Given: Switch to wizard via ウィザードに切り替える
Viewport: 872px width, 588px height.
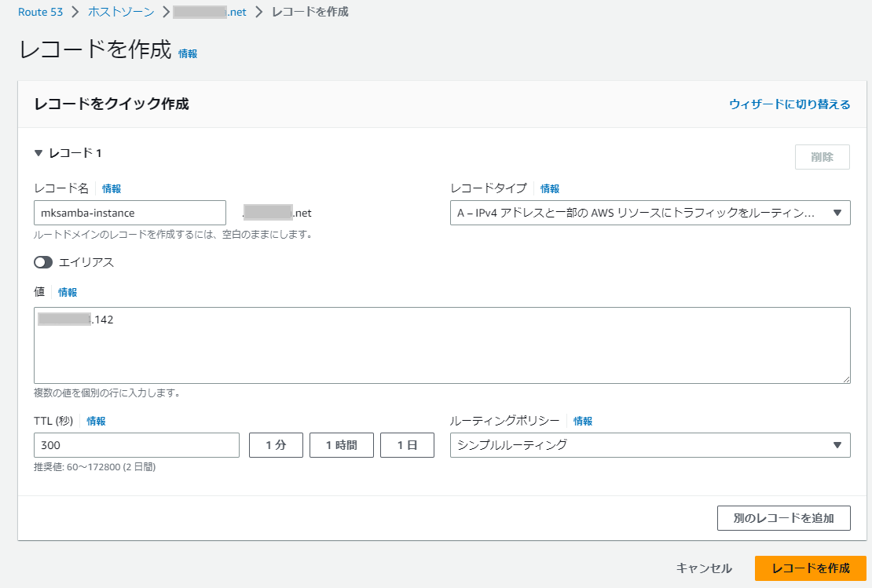Looking at the screenshot, I should pyautogui.click(x=790, y=104).
